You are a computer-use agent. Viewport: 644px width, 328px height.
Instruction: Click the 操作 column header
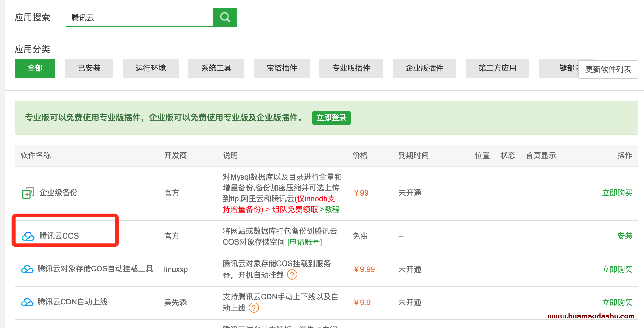pos(625,155)
